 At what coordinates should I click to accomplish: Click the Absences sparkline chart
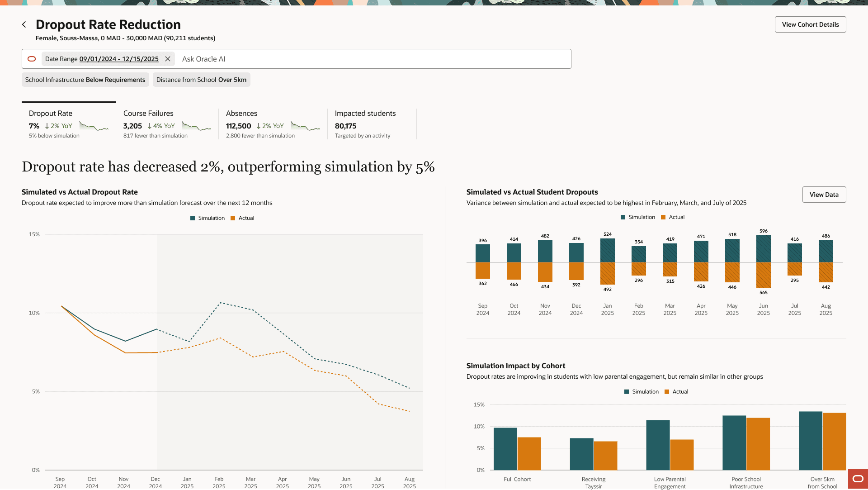[306, 126]
